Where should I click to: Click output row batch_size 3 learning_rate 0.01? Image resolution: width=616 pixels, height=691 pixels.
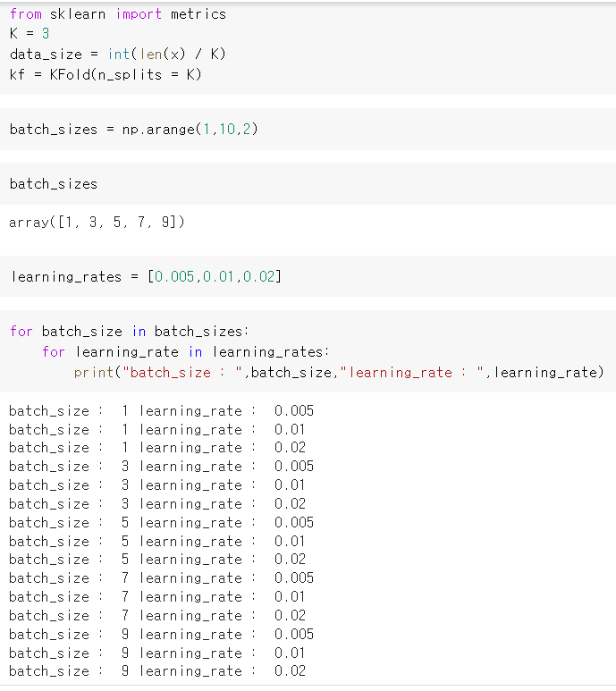point(156,485)
